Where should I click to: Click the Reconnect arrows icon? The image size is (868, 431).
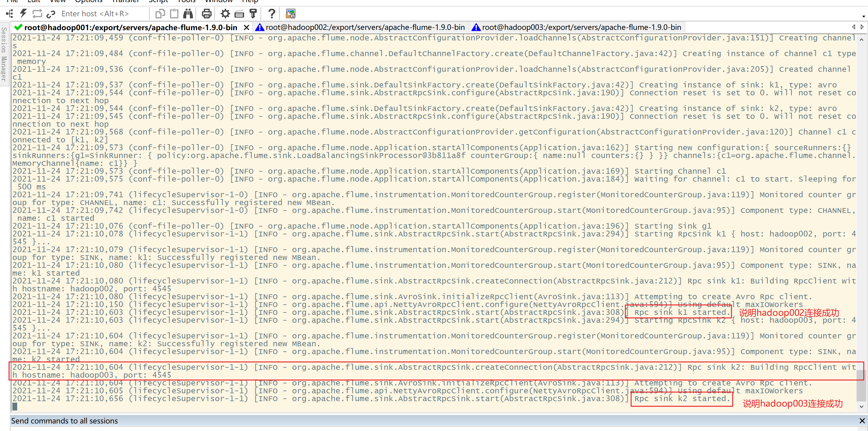(x=37, y=14)
